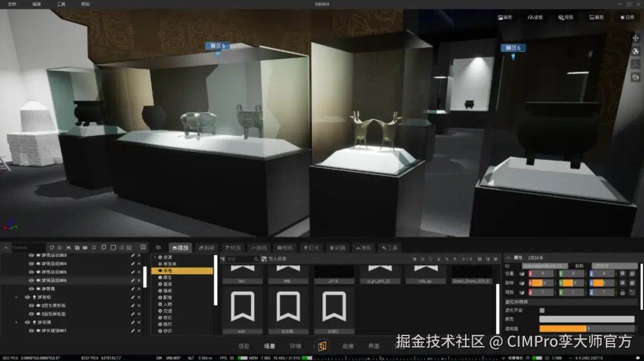
Task: Click the Search field above scene tree
Action: pyautogui.click(x=29, y=247)
